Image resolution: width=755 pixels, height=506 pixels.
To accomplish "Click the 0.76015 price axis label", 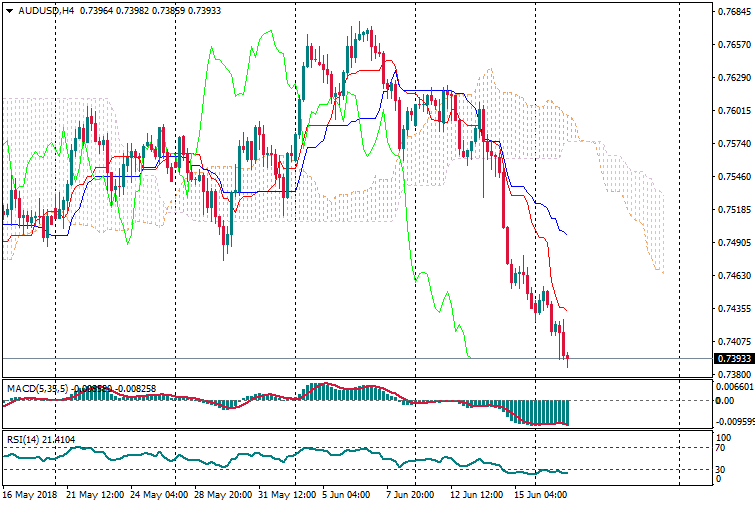I will coord(733,111).
